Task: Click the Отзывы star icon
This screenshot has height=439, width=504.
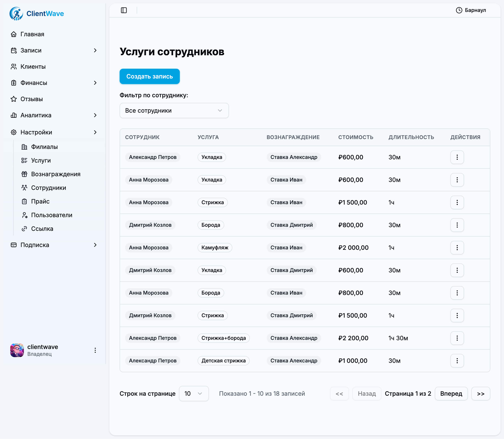Action: (14, 99)
